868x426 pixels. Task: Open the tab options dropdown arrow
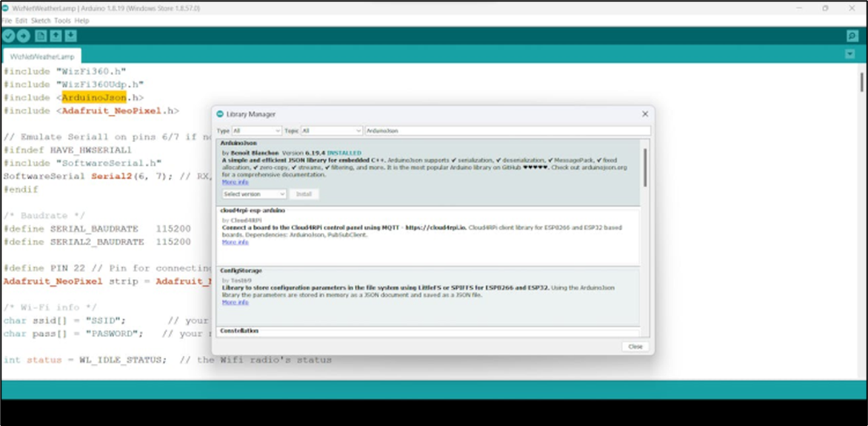[x=850, y=54]
